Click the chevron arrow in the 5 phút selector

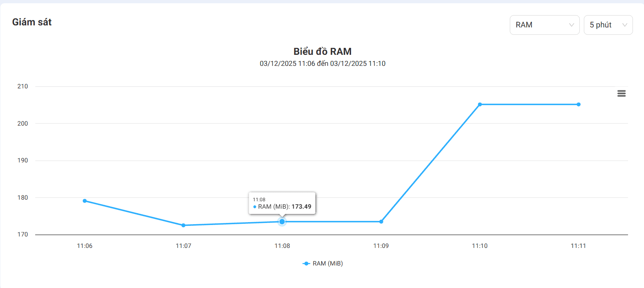625,25
